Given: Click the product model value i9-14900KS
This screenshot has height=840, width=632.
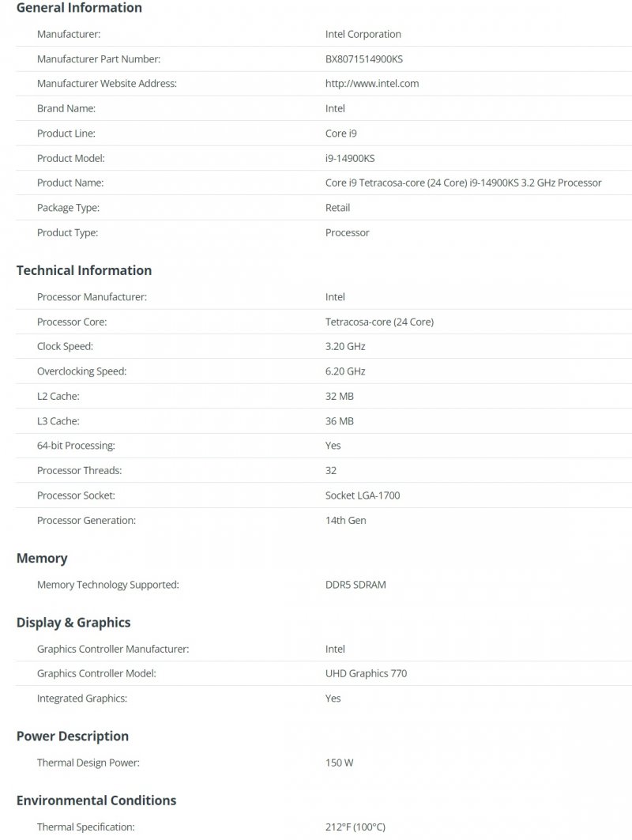Looking at the screenshot, I should [x=350, y=158].
